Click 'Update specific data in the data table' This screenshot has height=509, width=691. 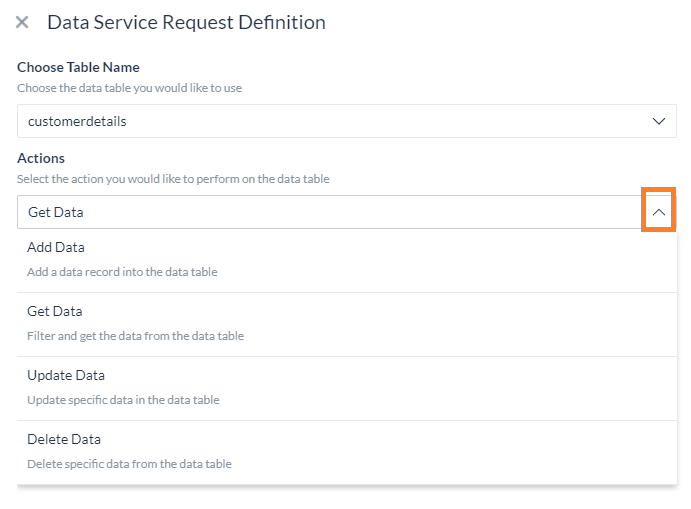(123, 400)
